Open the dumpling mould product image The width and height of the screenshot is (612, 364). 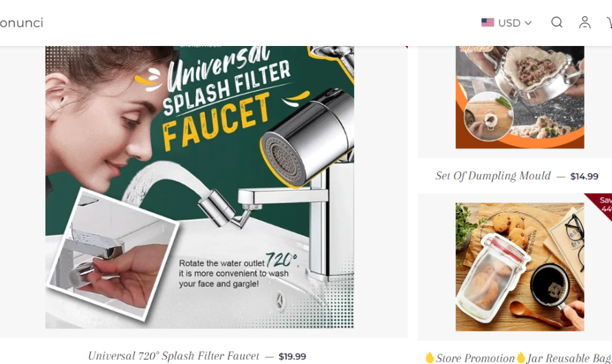tap(519, 97)
